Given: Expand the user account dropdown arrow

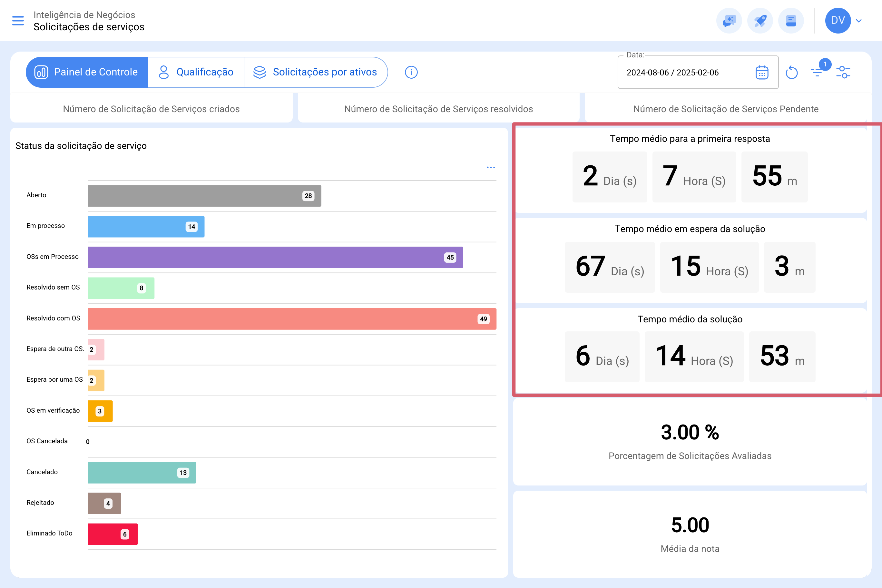Looking at the screenshot, I should [859, 21].
